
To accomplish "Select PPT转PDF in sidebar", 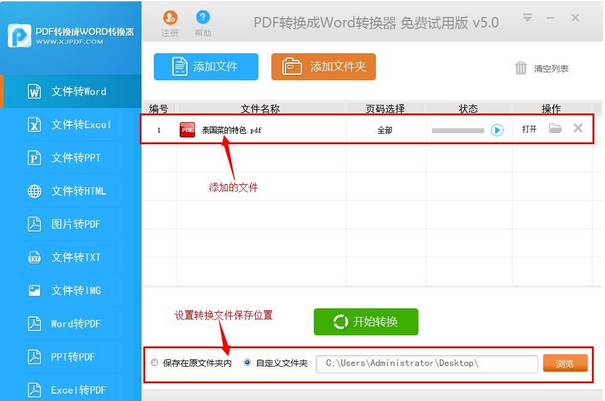I will click(x=71, y=357).
